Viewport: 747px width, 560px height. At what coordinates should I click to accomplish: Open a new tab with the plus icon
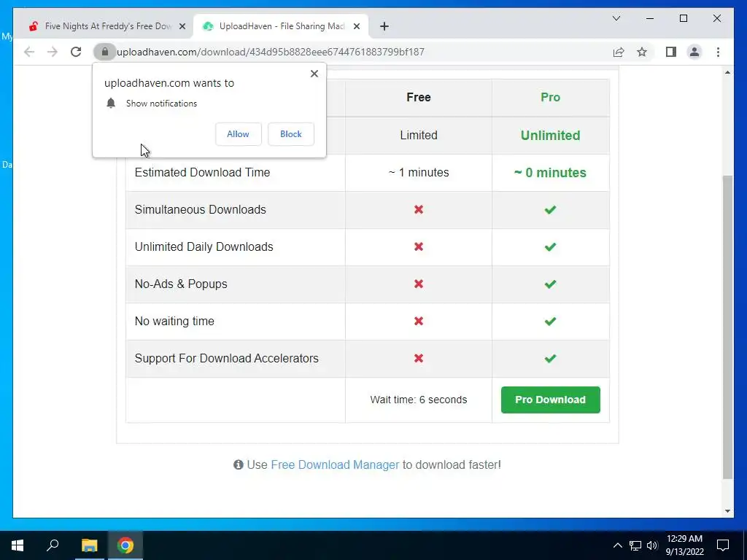[384, 26]
